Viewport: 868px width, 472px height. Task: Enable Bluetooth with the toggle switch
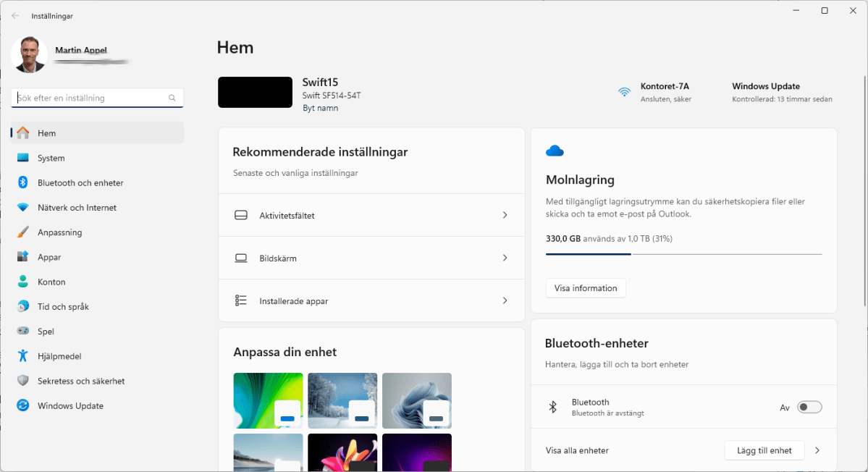pyautogui.click(x=809, y=407)
